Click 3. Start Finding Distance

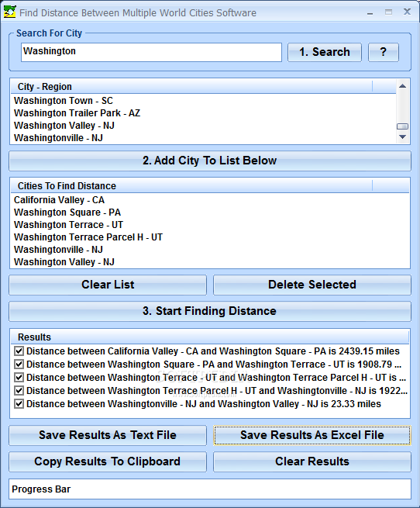pos(210,311)
